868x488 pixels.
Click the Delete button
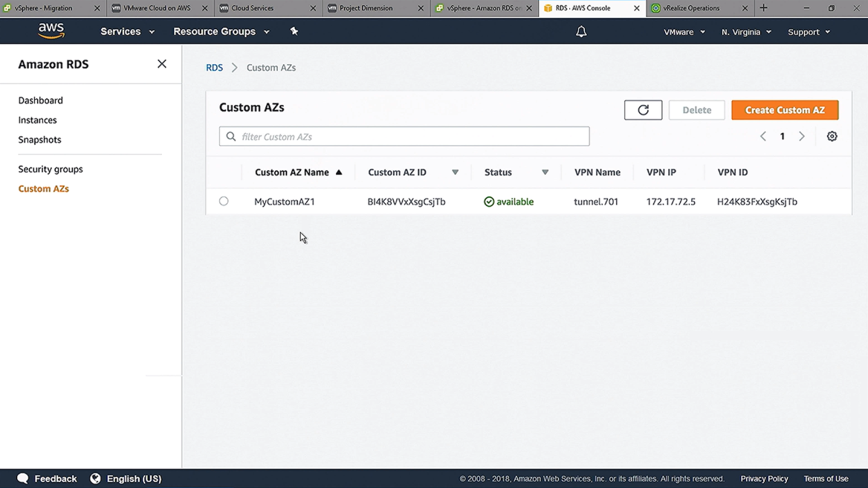(696, 109)
